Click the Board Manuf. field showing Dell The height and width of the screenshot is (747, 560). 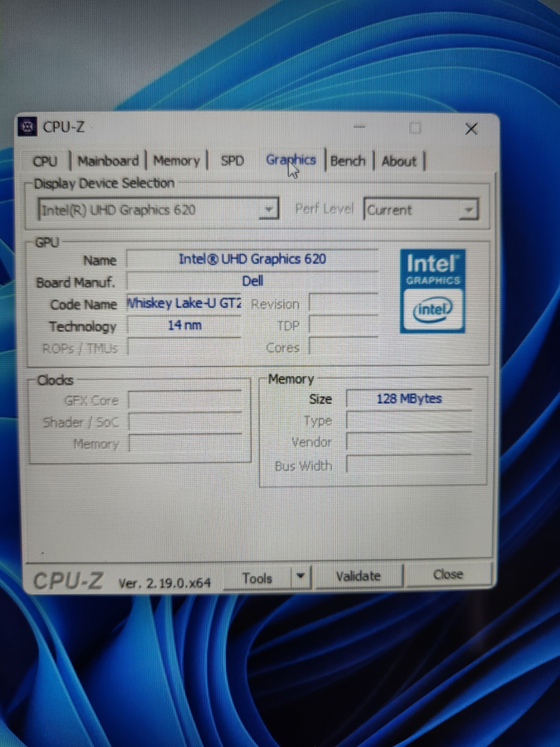click(x=252, y=281)
